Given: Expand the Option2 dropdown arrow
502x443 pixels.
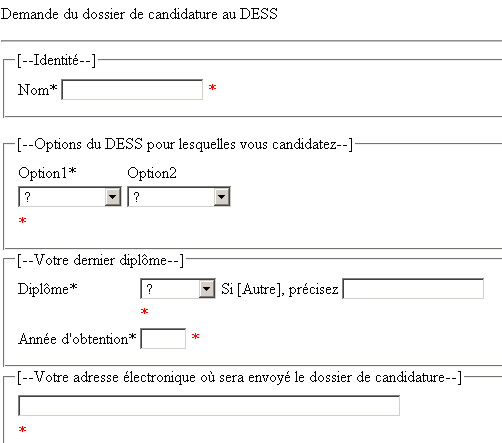Looking at the screenshot, I should pyautogui.click(x=222, y=197).
